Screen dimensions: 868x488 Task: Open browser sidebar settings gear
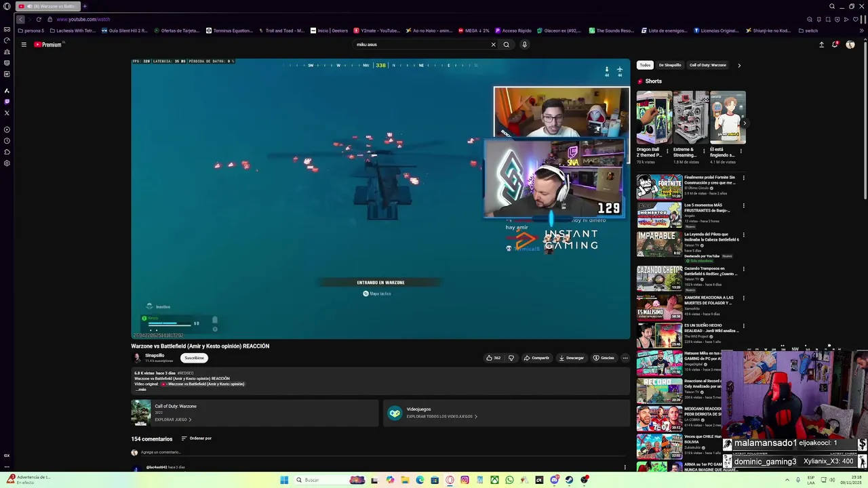click(x=7, y=163)
